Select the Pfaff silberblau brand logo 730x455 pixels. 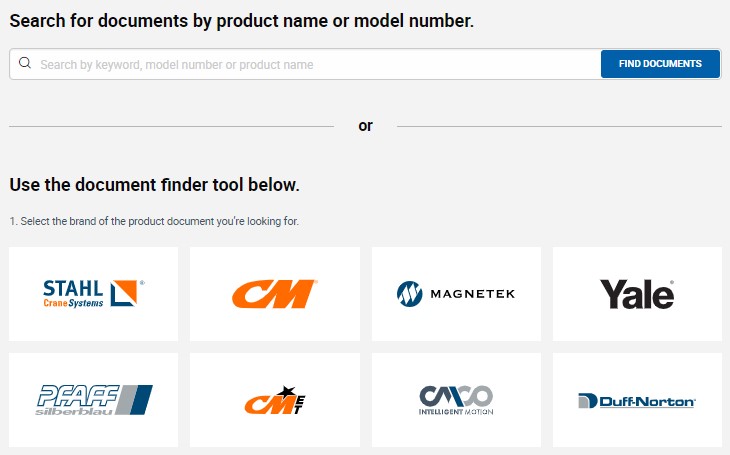pos(94,400)
